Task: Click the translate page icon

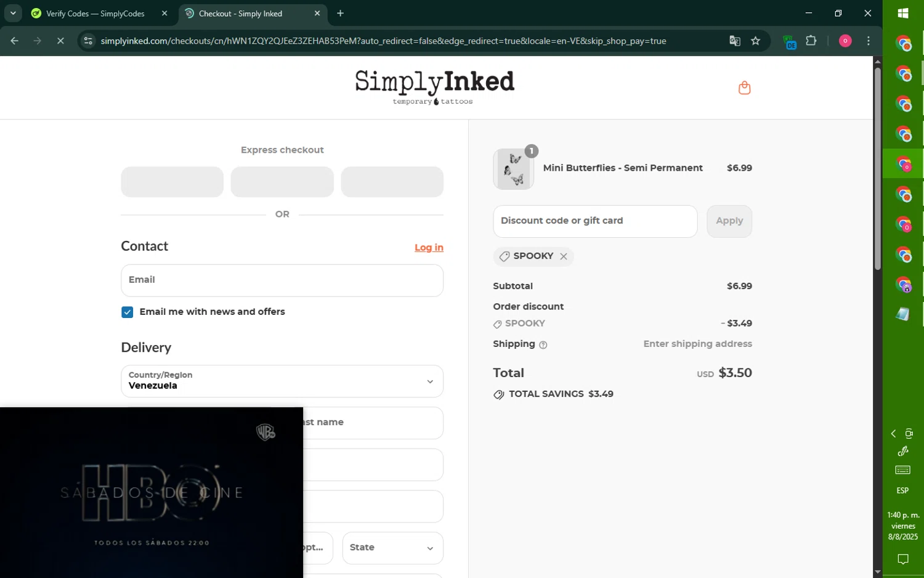Action: [734, 41]
